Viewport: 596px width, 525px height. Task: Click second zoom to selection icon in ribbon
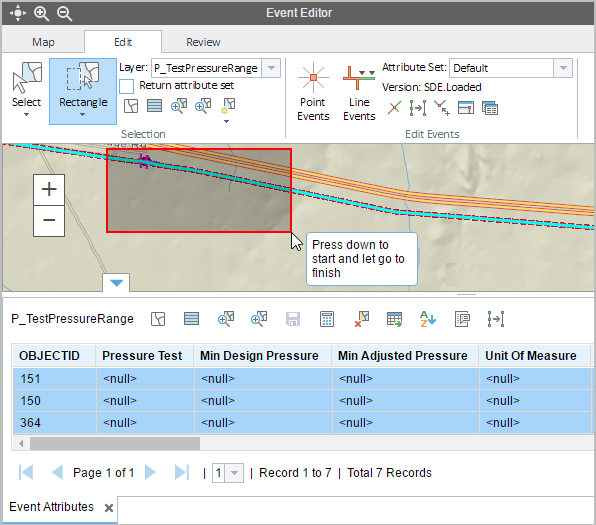point(203,106)
